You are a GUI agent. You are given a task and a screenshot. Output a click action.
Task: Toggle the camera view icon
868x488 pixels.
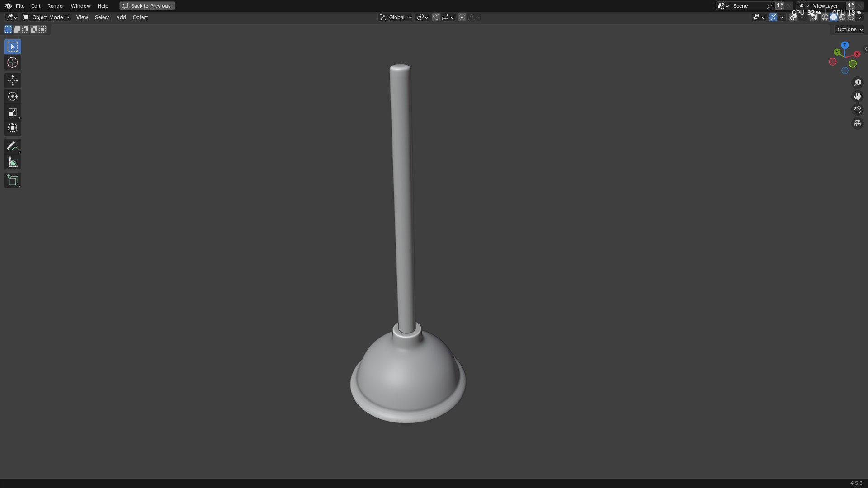[858, 110]
